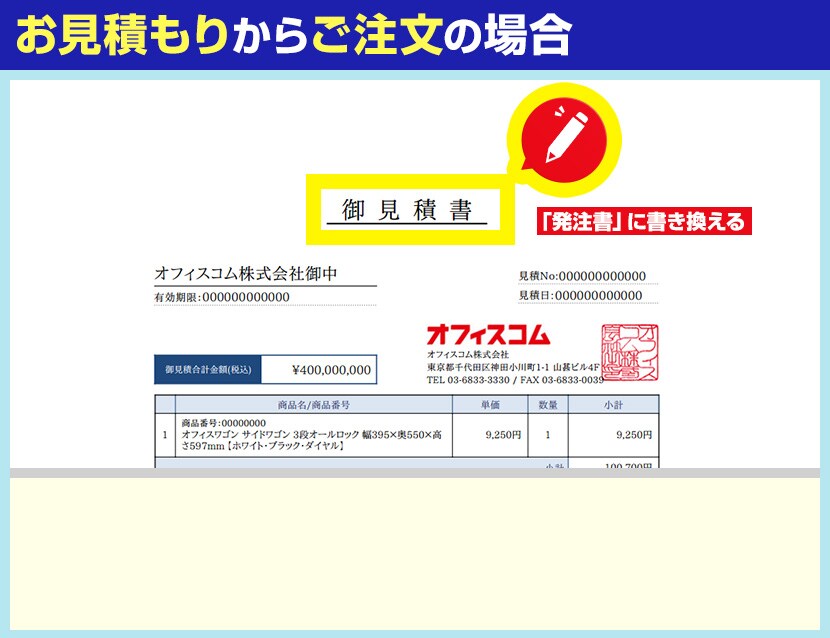Click the TEL 03-6833-3330 / FAX line
Image resolution: width=830 pixels, height=638 pixels.
click(515, 380)
